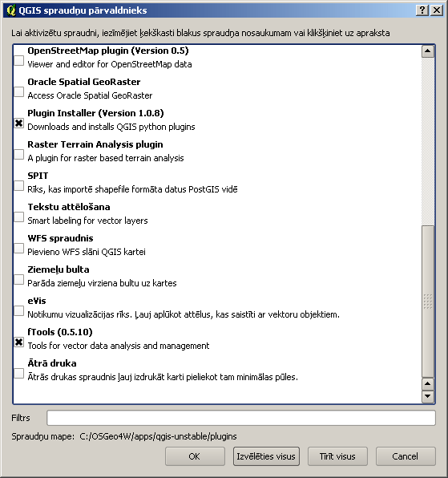Select 'Smart labeling for vector layers' description
448x478 pixels.
[87, 221]
